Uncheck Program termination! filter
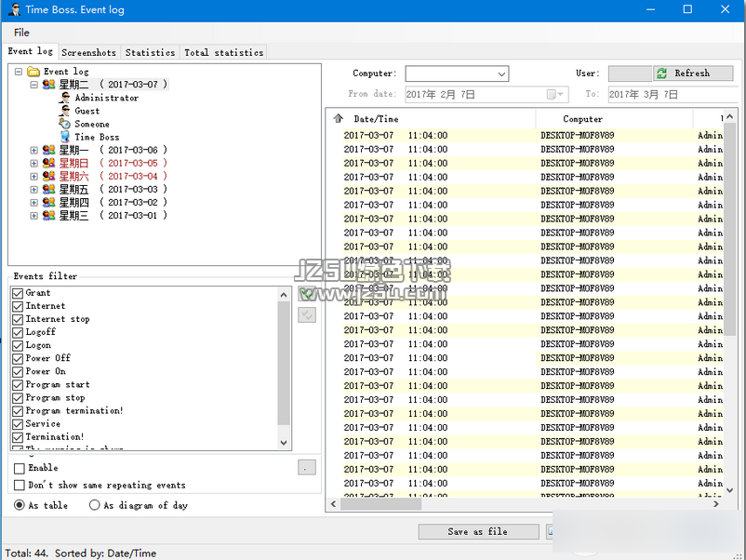The image size is (746, 560). 18,410
